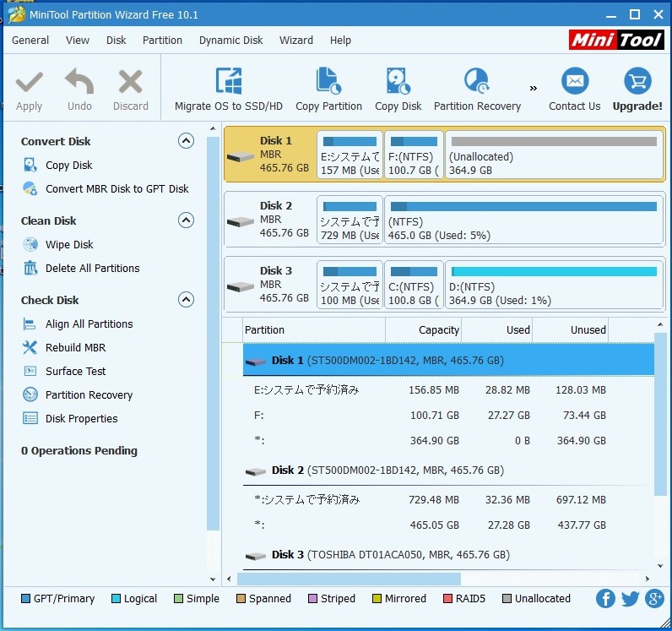Click the Apply checkmark icon
Screen dimensions: 672x631
pos(30,82)
